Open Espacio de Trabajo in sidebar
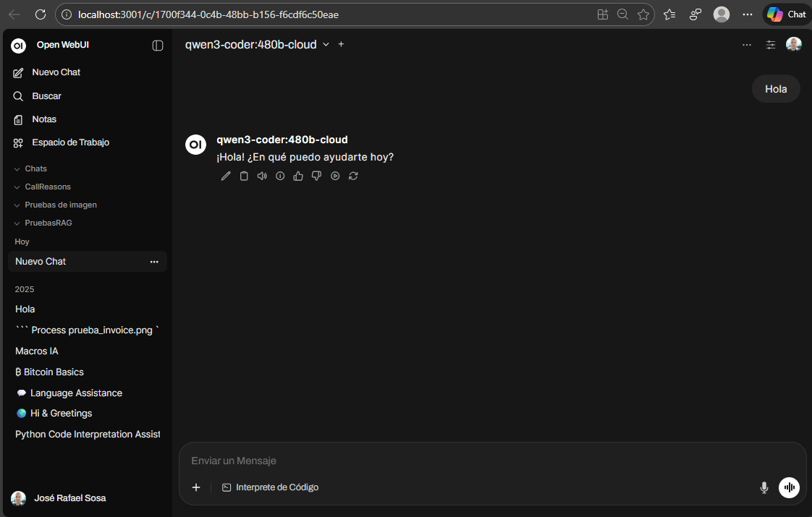 70,142
